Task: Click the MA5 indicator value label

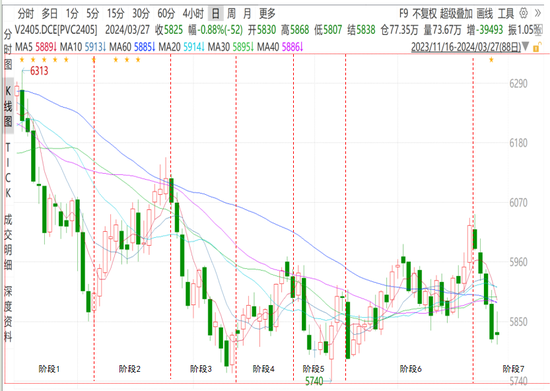Action: 36,46
